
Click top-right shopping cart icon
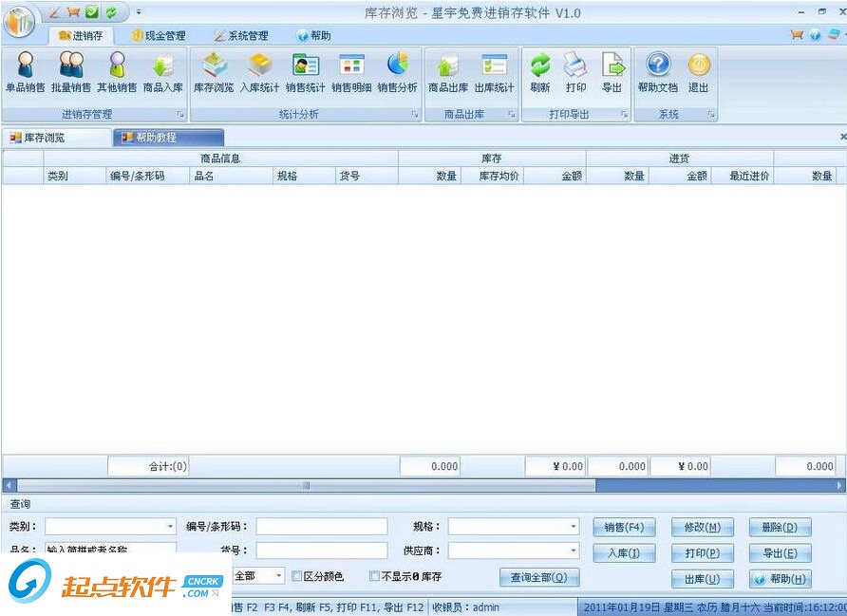(x=797, y=35)
